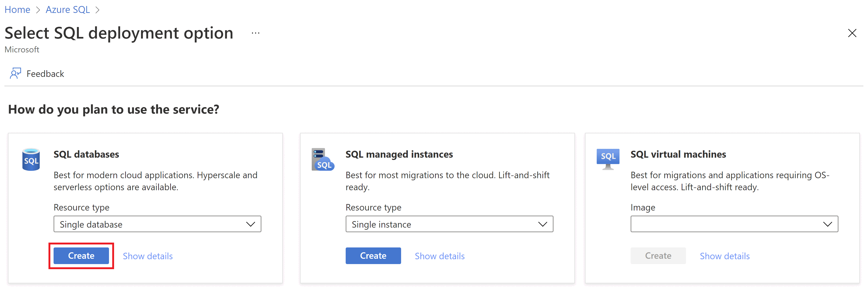This screenshot has height=289, width=868.
Task: Click the Home breadcrumb link
Action: click(17, 8)
